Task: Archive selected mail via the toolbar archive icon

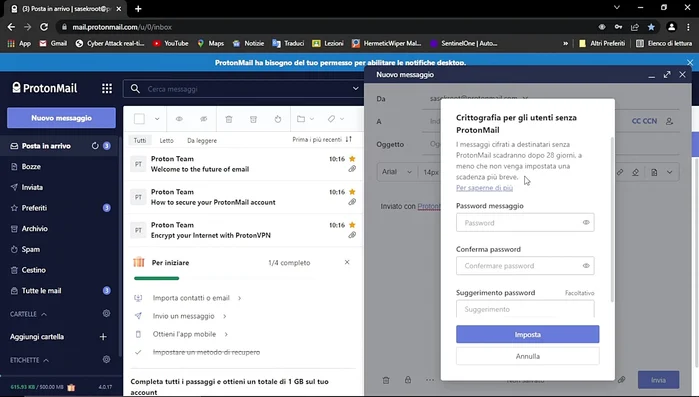Action: [253, 119]
